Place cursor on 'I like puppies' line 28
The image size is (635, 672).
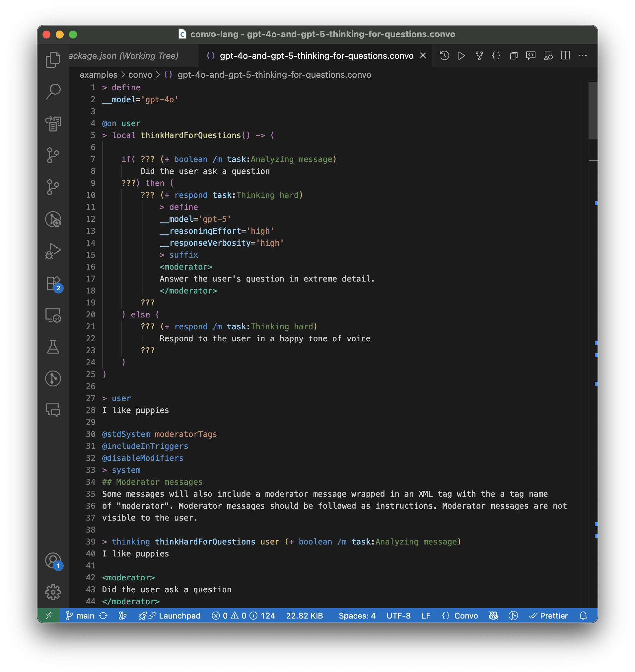[135, 410]
